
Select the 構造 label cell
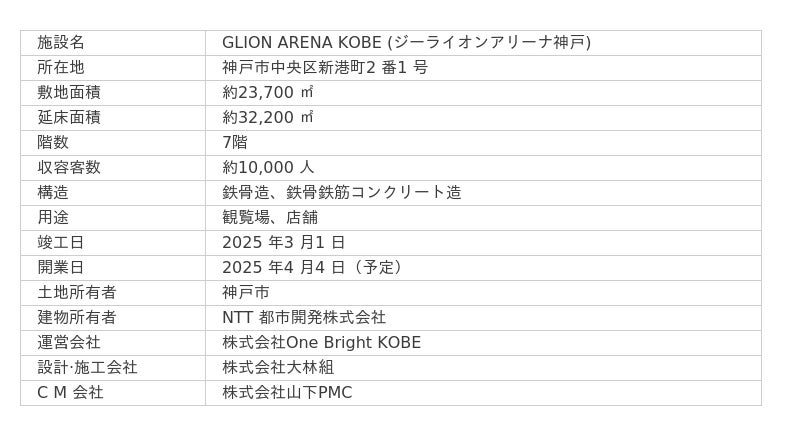tap(53, 192)
